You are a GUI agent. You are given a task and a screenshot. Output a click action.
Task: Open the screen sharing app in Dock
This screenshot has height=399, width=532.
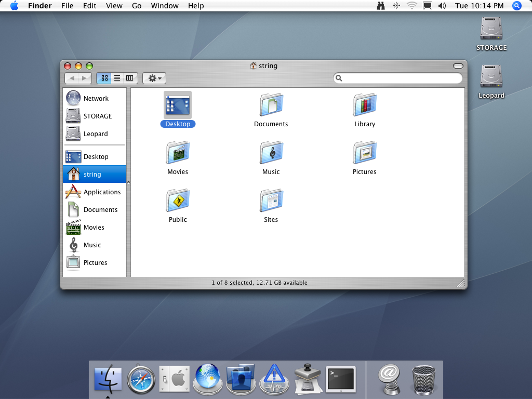(x=241, y=379)
